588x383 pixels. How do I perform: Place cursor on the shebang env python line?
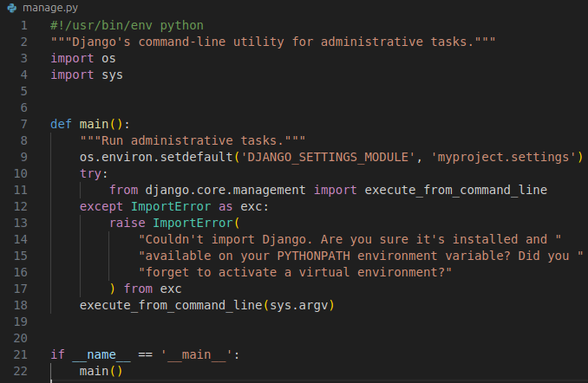127,25
